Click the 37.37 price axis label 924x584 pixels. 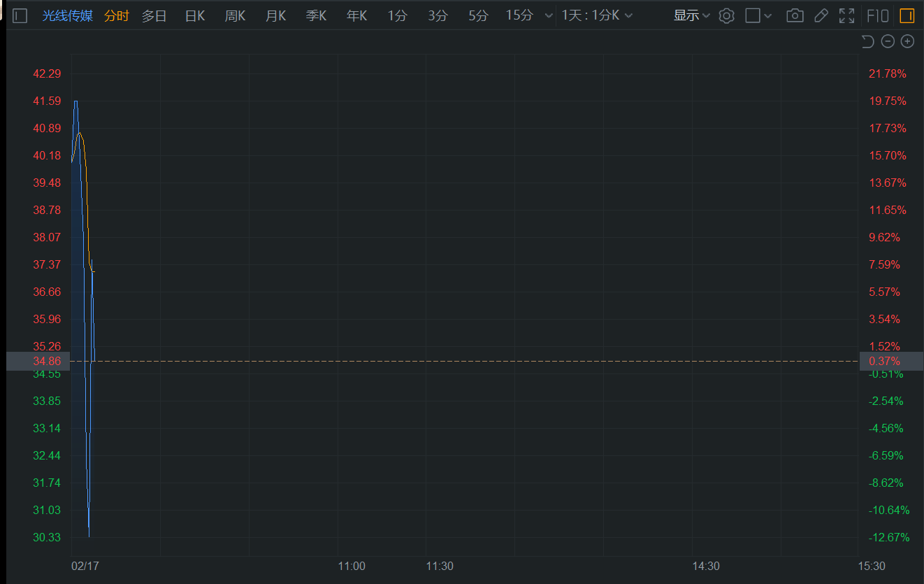(47, 264)
